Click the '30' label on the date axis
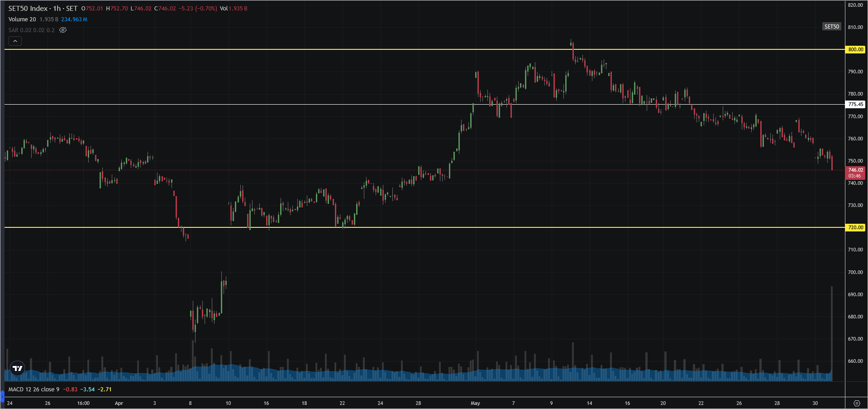 815,403
